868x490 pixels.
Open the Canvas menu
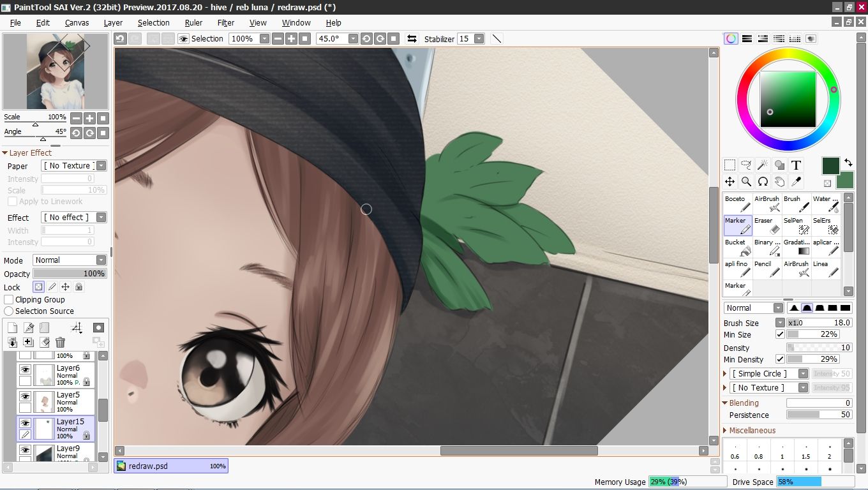tap(77, 22)
